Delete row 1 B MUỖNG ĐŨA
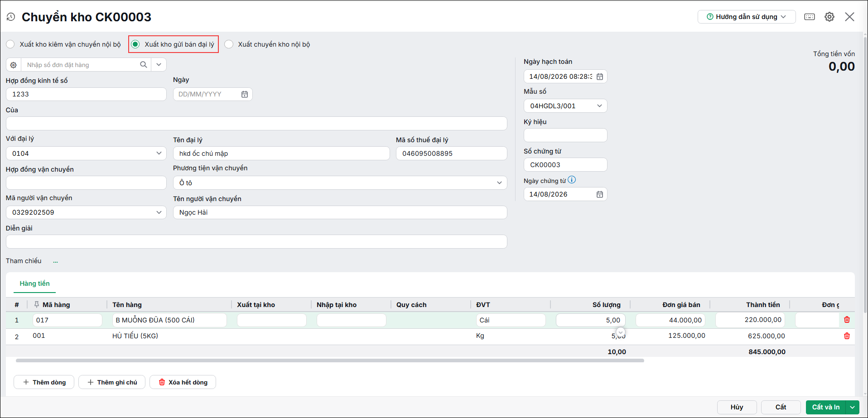Viewport: 868px width, 418px height. (x=847, y=320)
